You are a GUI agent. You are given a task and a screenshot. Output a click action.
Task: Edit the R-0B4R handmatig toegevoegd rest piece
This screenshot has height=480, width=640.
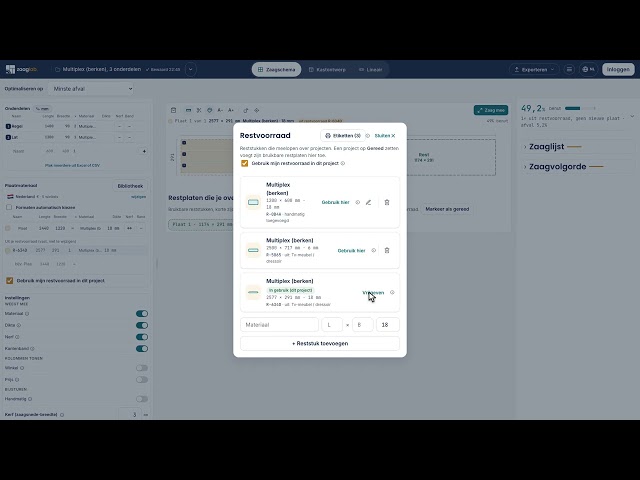coord(369,202)
